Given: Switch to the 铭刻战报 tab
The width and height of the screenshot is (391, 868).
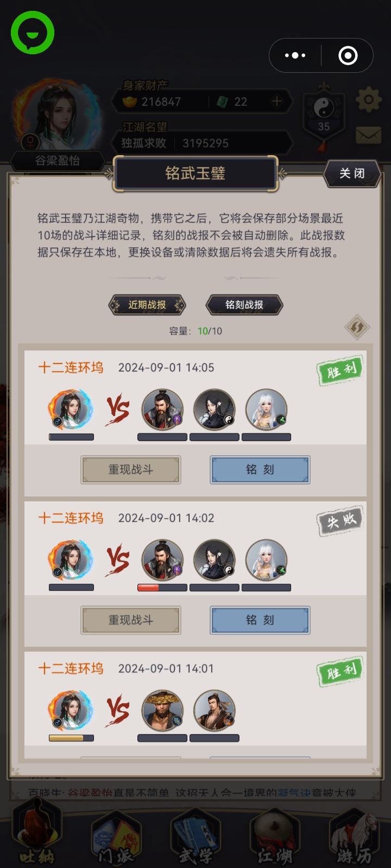Looking at the screenshot, I should (x=244, y=305).
